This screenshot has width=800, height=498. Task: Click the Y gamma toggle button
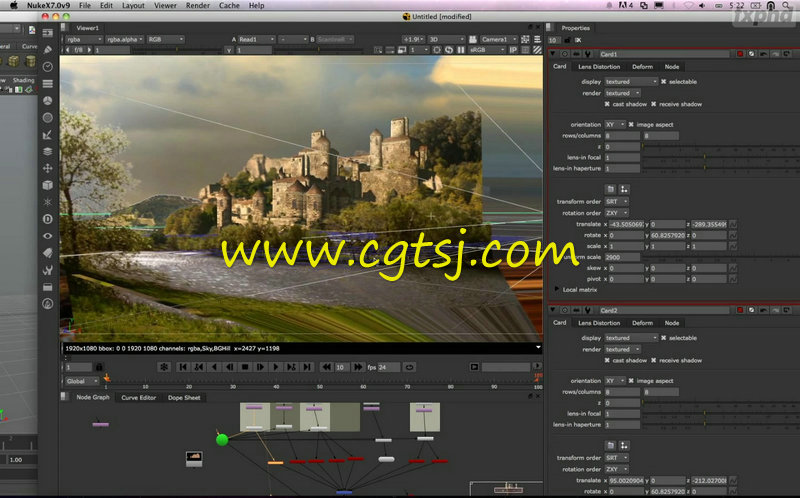point(229,50)
